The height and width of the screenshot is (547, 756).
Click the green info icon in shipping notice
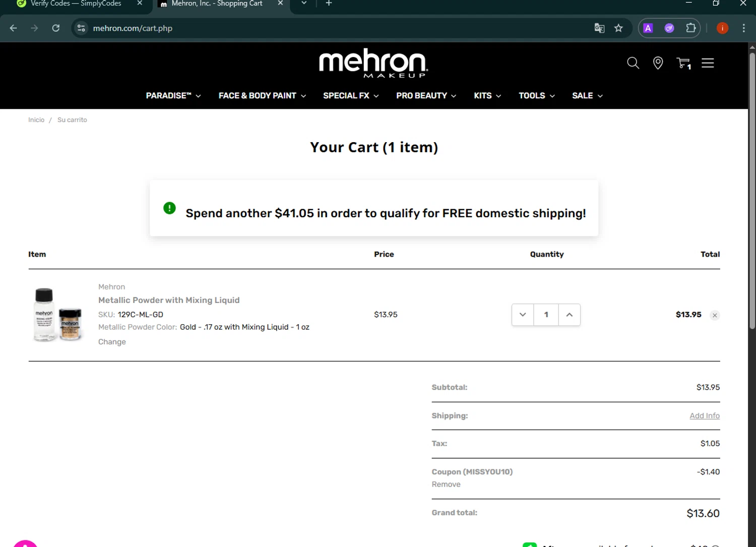[169, 208]
